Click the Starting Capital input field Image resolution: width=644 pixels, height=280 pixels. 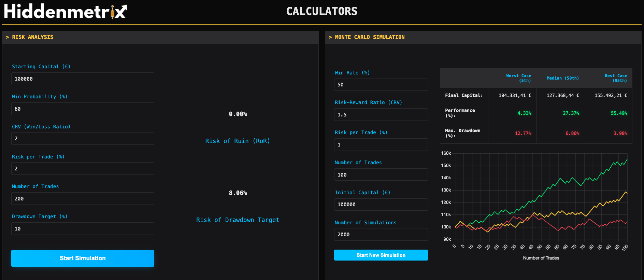(x=83, y=79)
